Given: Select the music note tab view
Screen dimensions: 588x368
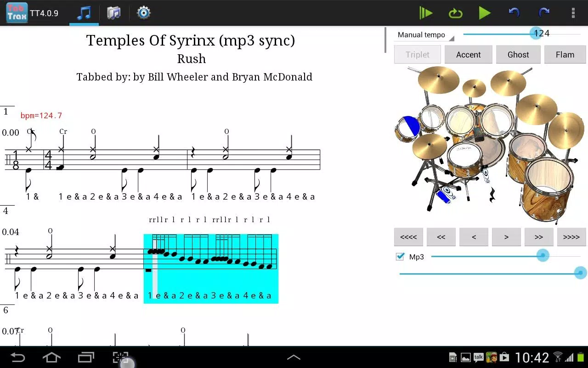Looking at the screenshot, I should pos(84,13).
